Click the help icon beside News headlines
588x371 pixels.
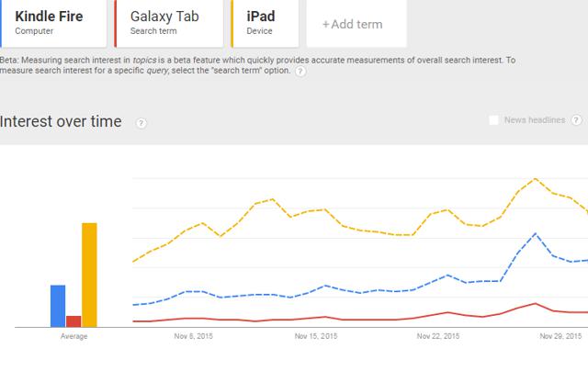click(x=576, y=120)
